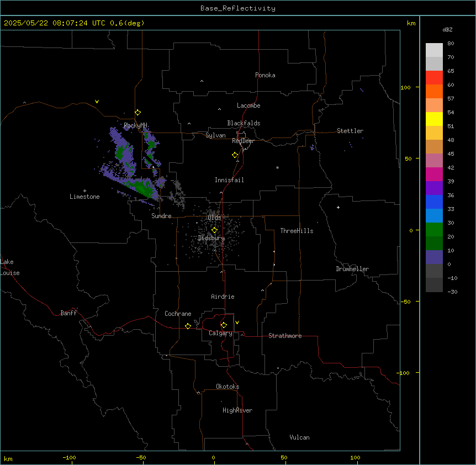Click the dBZ legend heading

[x=447, y=30]
